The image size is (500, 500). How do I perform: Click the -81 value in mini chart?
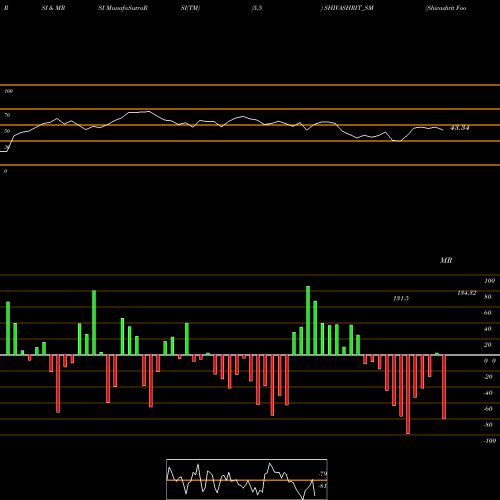point(322,486)
